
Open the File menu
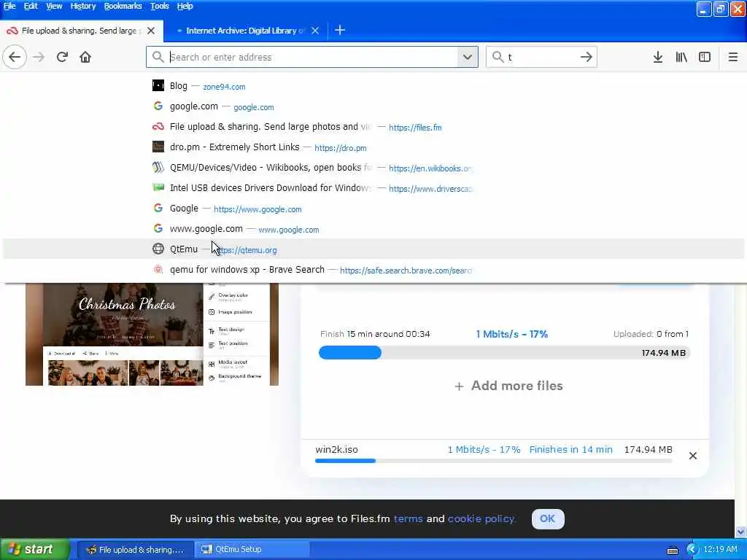click(x=9, y=6)
